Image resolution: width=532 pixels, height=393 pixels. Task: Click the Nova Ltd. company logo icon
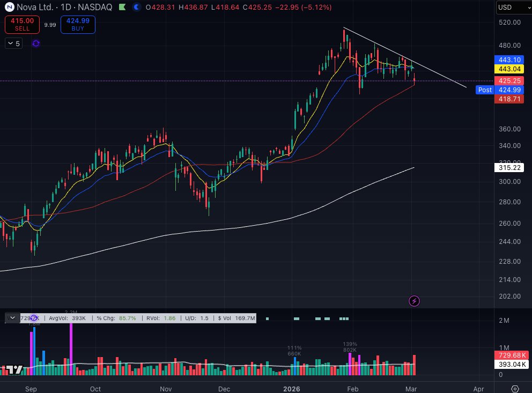[x=10, y=7]
